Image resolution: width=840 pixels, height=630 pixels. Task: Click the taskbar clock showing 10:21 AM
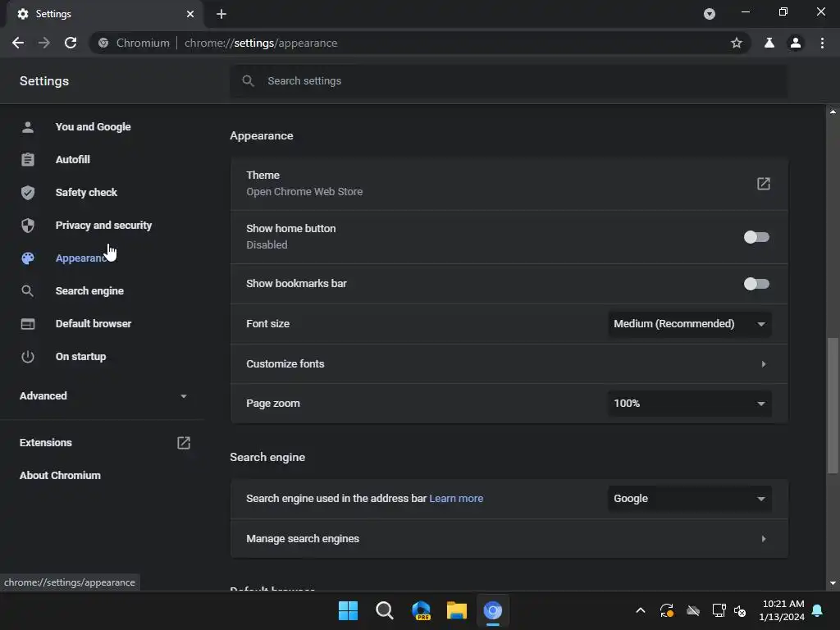tap(782, 610)
